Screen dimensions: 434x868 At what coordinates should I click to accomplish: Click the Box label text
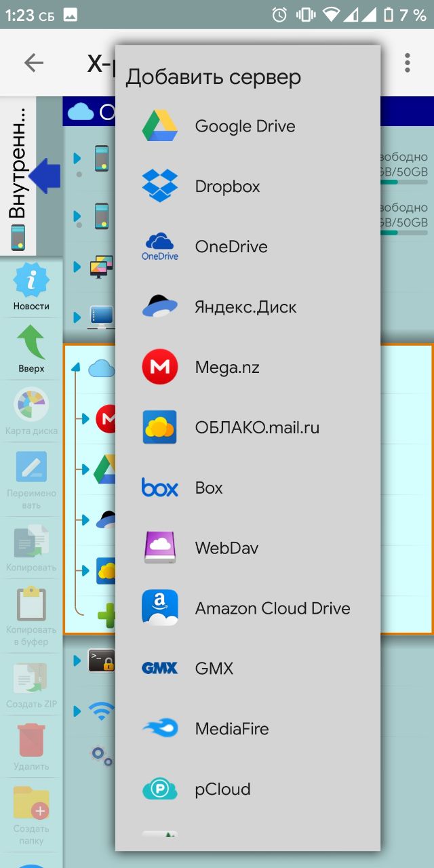coord(209,488)
